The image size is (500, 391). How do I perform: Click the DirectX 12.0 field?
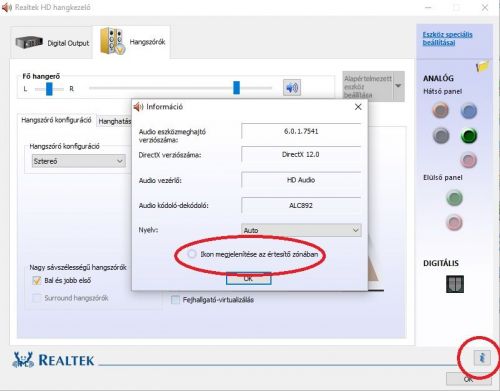[301, 155]
